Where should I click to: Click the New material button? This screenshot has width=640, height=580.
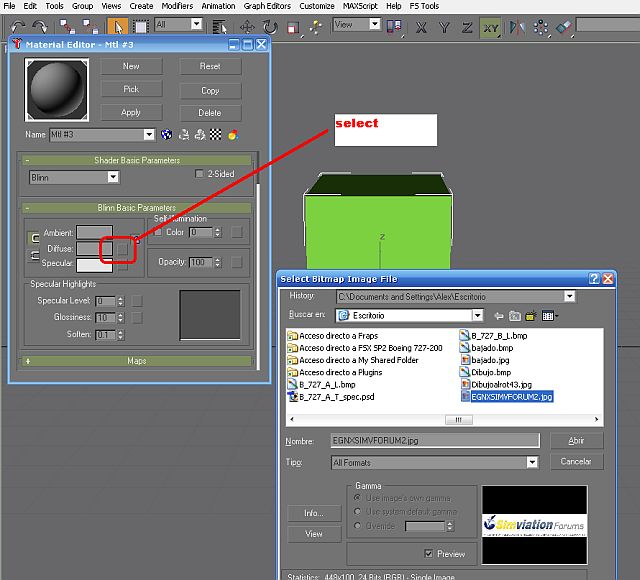131,66
